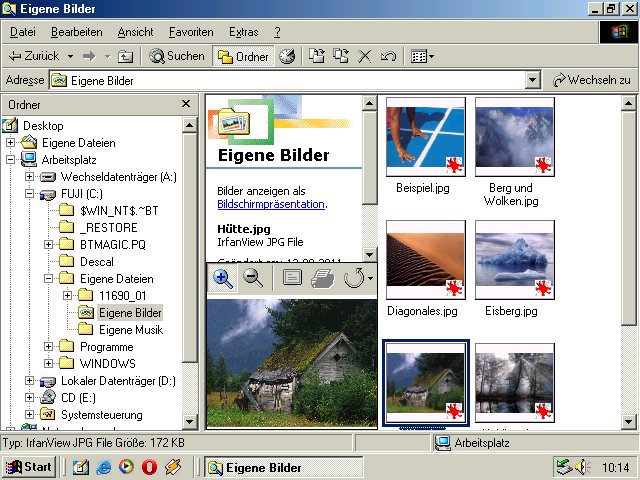Click the Bildschirmpräsentation link
The image size is (640, 480).
271,204
